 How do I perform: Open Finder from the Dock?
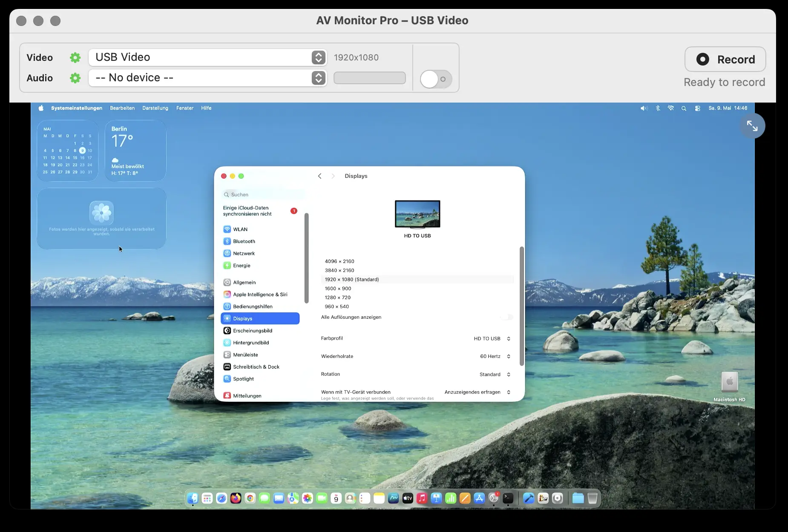pos(193,498)
